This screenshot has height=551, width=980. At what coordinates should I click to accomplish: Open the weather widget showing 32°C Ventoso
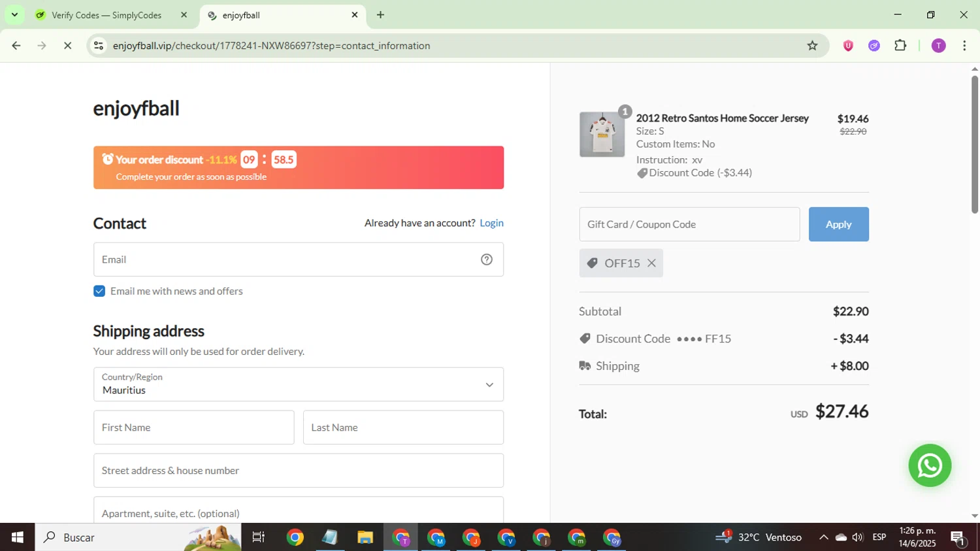[758, 537]
